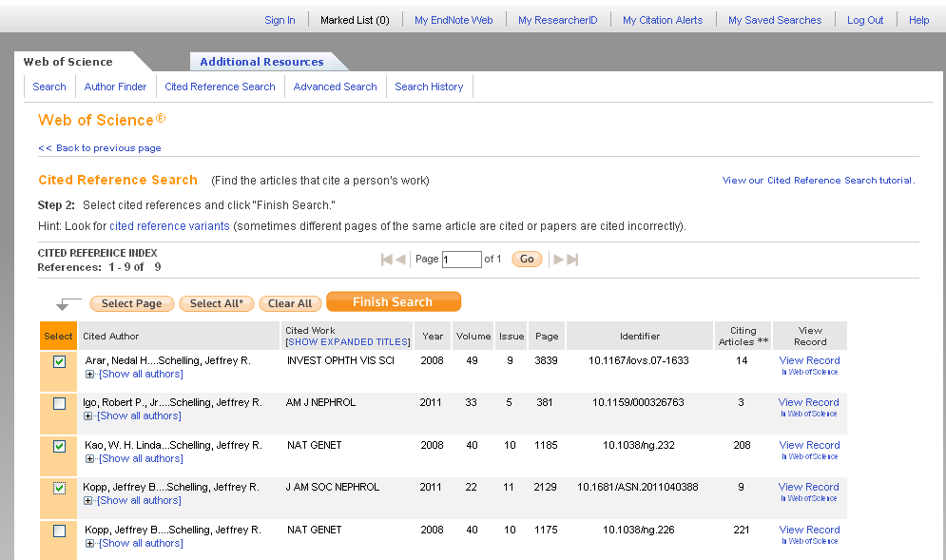
Task: Click identifier 10.1038/ng.226
Action: point(638,530)
